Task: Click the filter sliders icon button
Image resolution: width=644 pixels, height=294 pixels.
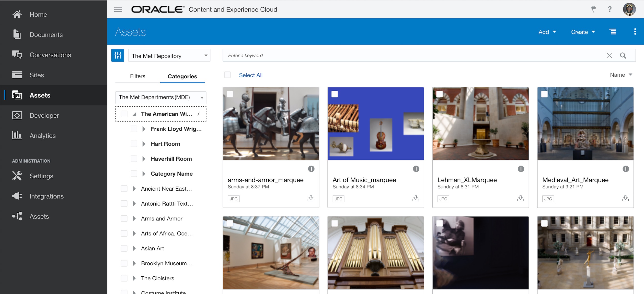Action: pos(117,55)
